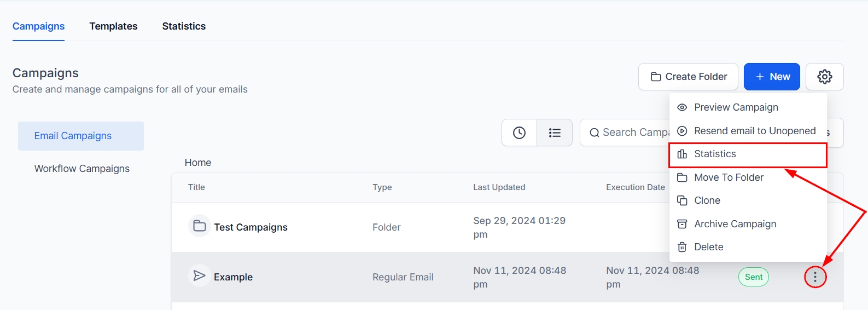The image size is (868, 310).
Task: Switch to the list view icon
Action: (x=555, y=133)
